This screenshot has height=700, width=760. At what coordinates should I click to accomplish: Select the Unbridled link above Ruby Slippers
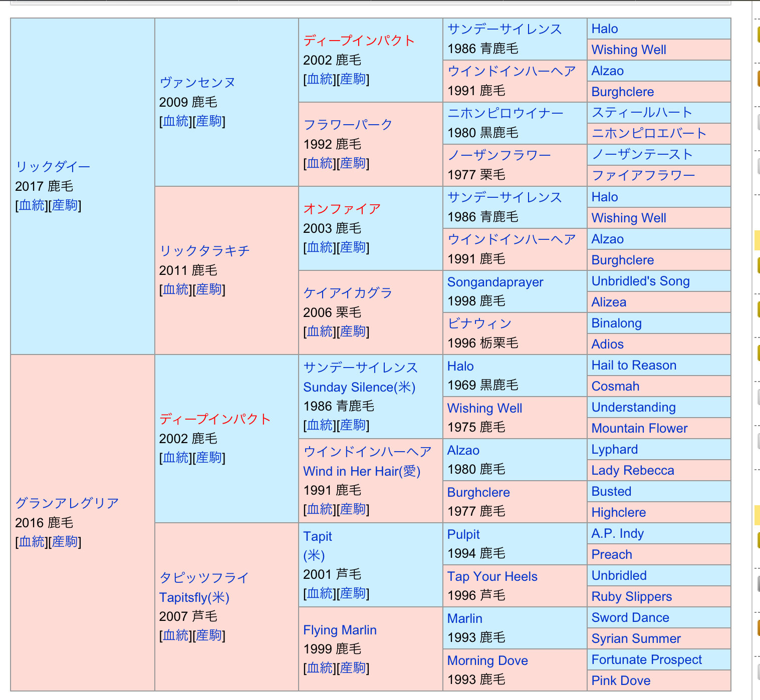tap(619, 575)
